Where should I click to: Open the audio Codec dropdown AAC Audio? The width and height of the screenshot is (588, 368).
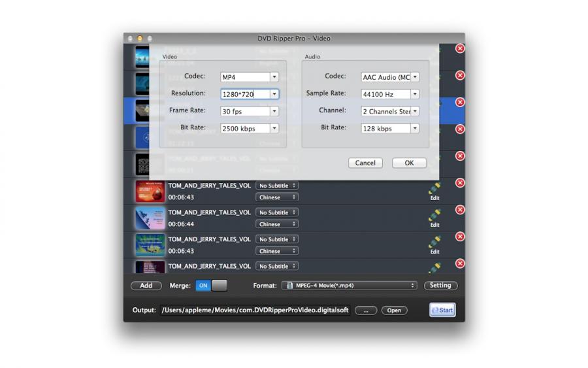[390, 77]
